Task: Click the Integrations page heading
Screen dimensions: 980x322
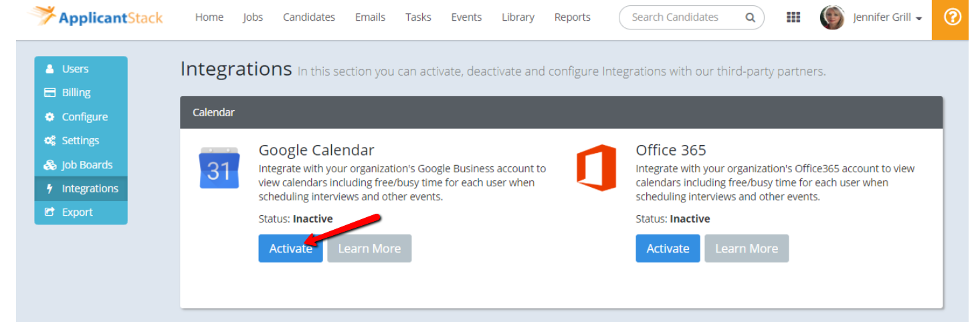Action: (236, 69)
